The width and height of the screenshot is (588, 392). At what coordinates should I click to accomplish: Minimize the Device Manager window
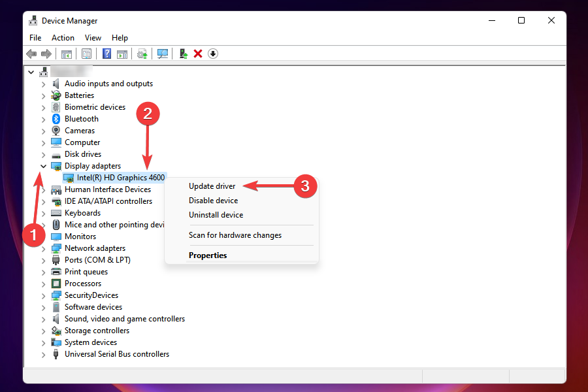pos(492,20)
